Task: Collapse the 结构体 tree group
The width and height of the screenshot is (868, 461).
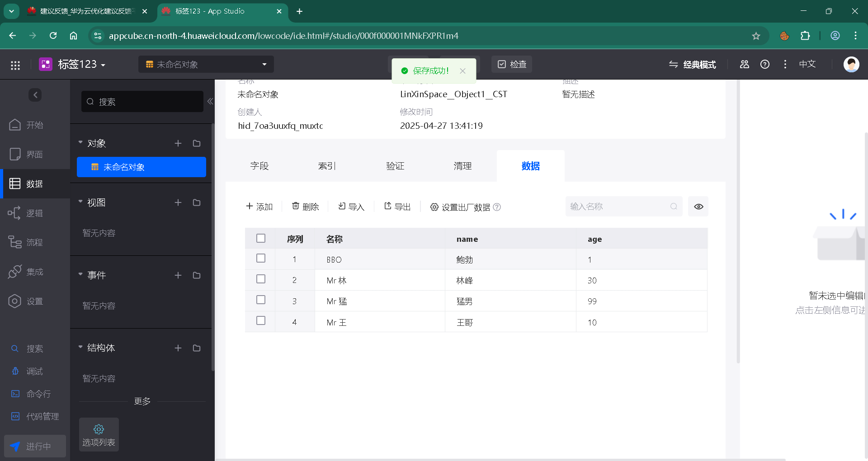Action: tap(80, 348)
